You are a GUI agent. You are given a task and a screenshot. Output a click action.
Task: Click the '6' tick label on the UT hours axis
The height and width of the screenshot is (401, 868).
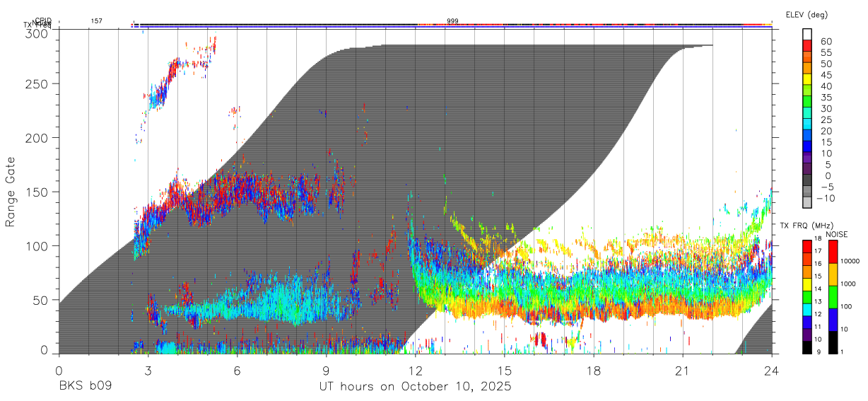[237, 371]
